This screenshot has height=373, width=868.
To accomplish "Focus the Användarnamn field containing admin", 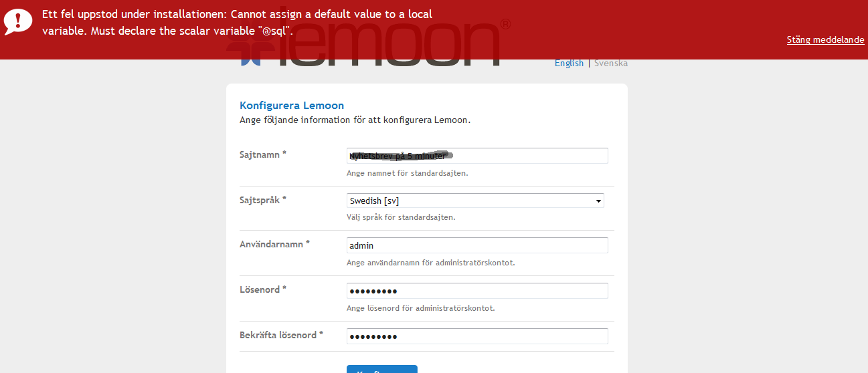I will tap(477, 245).
